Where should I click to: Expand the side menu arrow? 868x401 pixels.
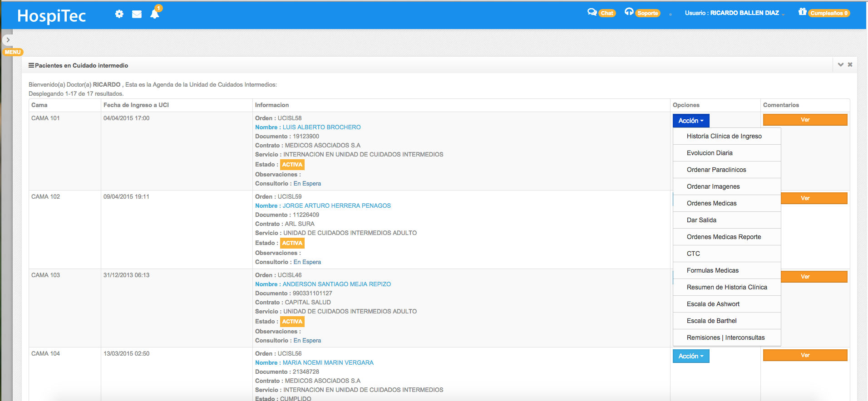point(8,40)
